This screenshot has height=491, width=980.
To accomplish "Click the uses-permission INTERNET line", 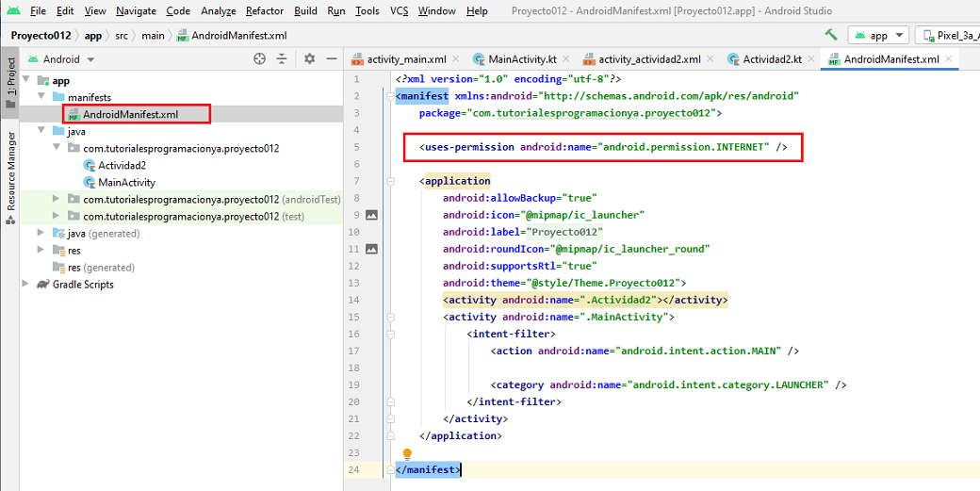I will pyautogui.click(x=603, y=147).
